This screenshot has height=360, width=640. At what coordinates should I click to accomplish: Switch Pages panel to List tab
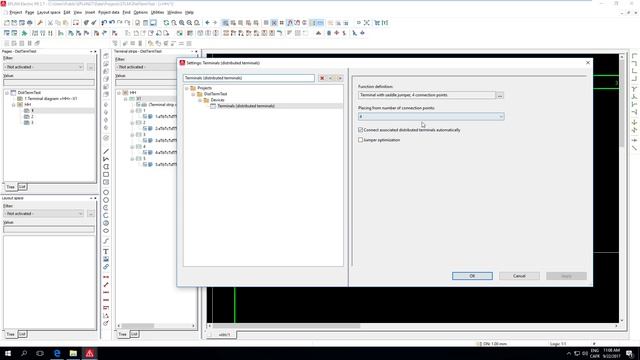[x=22, y=187]
